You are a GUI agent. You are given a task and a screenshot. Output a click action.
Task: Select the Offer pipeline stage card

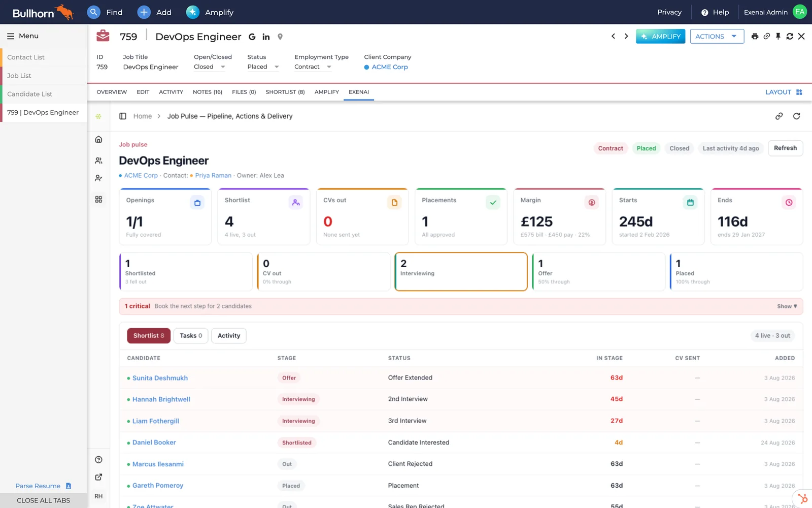click(x=598, y=272)
